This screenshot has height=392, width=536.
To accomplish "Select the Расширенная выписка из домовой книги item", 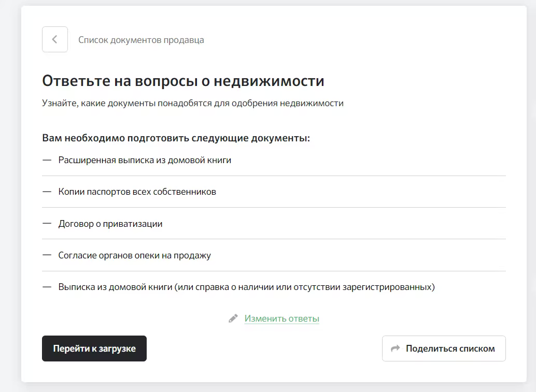I will (x=145, y=160).
